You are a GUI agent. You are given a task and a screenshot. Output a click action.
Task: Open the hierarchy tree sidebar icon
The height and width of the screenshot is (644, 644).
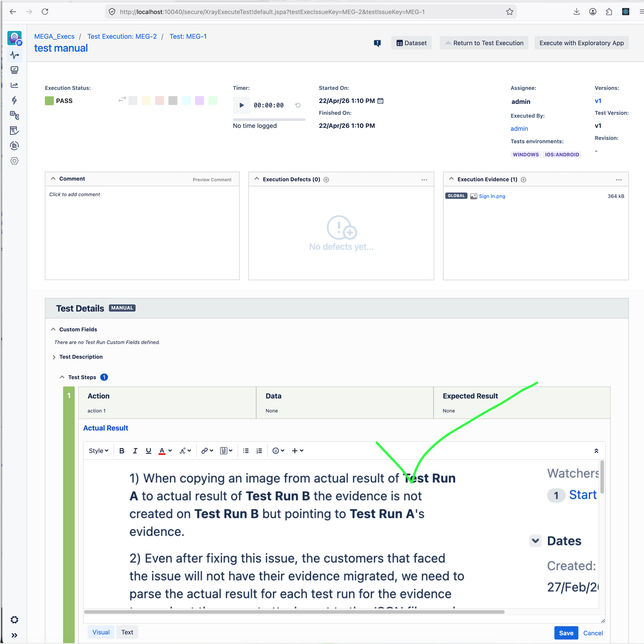(x=14, y=115)
